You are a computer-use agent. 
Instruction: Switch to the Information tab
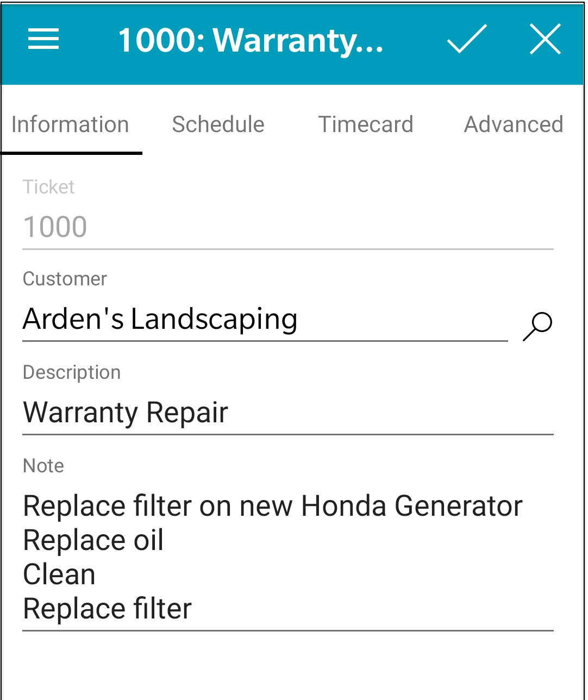tap(70, 124)
